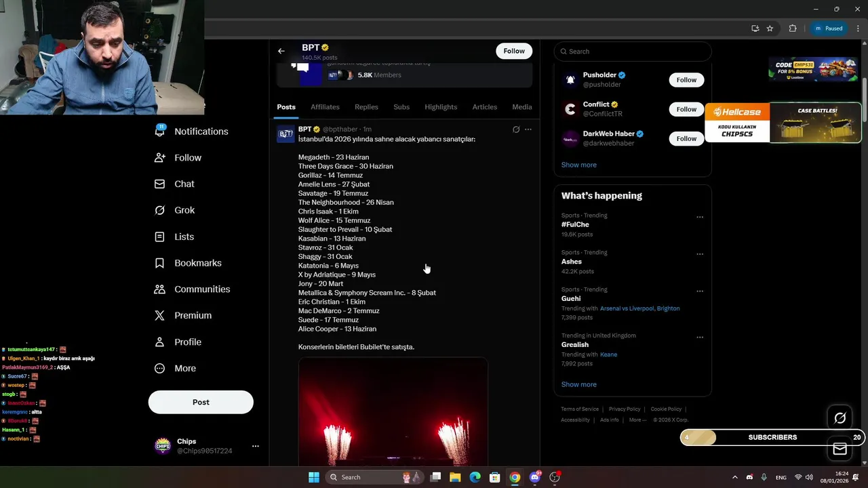Viewport: 868px width, 488px height.
Task: Click the Post compose button
Action: point(201,402)
